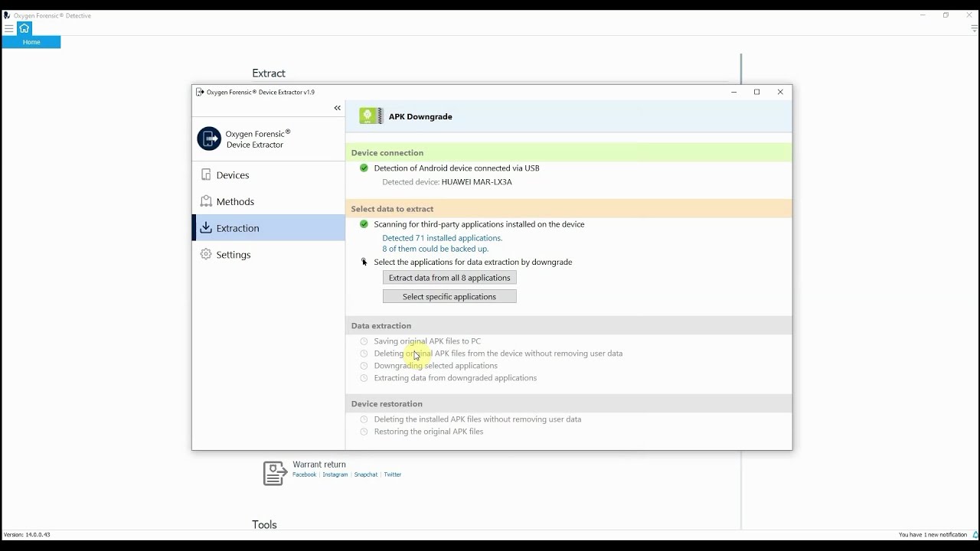Click the Home house icon
Viewport: 980px width, 551px height.
(x=24, y=28)
